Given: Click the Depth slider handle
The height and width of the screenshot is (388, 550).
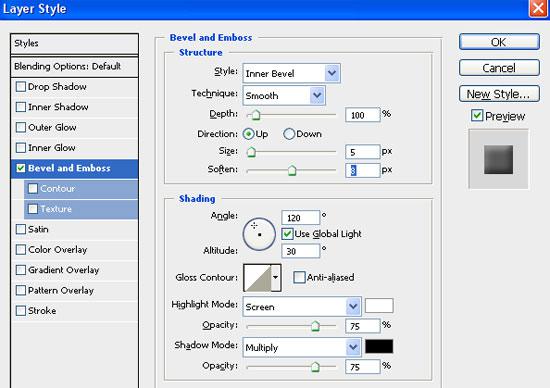Looking at the screenshot, I should click(x=256, y=115).
